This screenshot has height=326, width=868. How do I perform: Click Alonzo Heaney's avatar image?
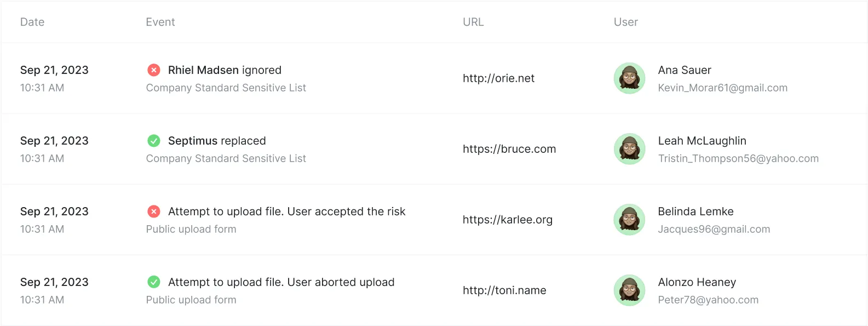coord(629,290)
